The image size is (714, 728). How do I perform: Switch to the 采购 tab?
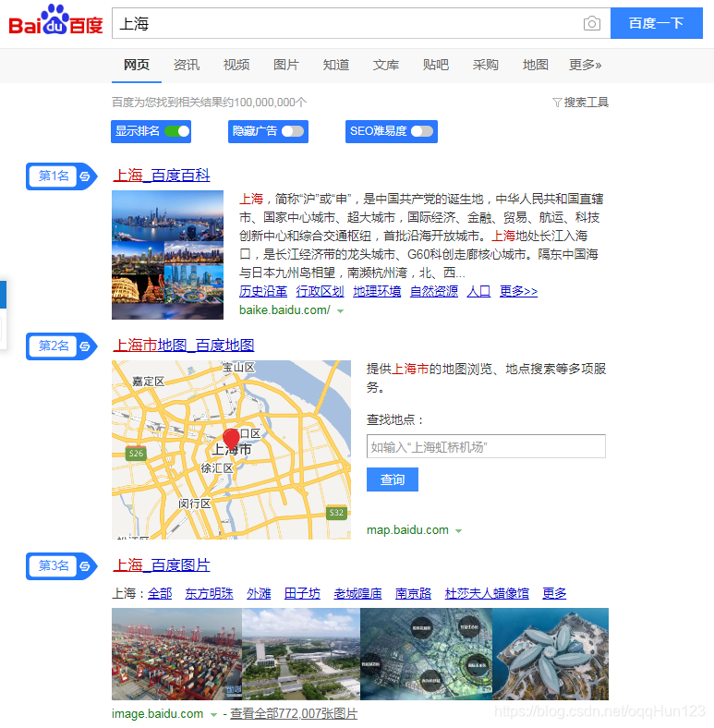pos(486,65)
